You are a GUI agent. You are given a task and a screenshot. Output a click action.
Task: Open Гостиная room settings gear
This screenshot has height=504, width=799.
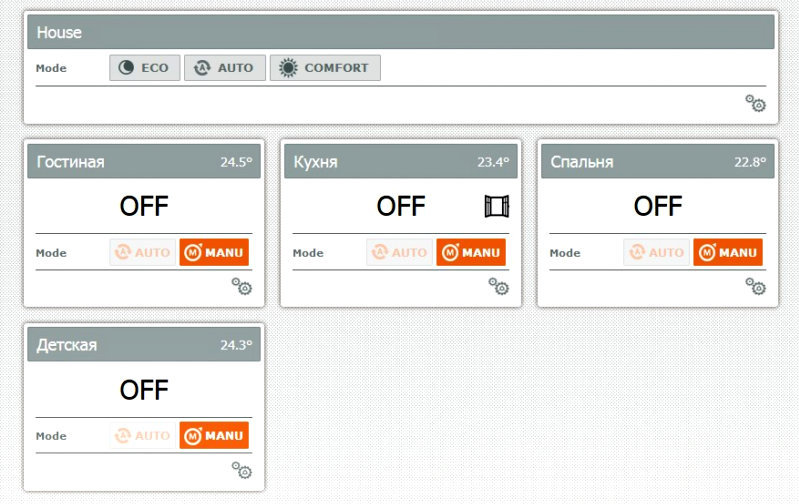click(x=242, y=286)
